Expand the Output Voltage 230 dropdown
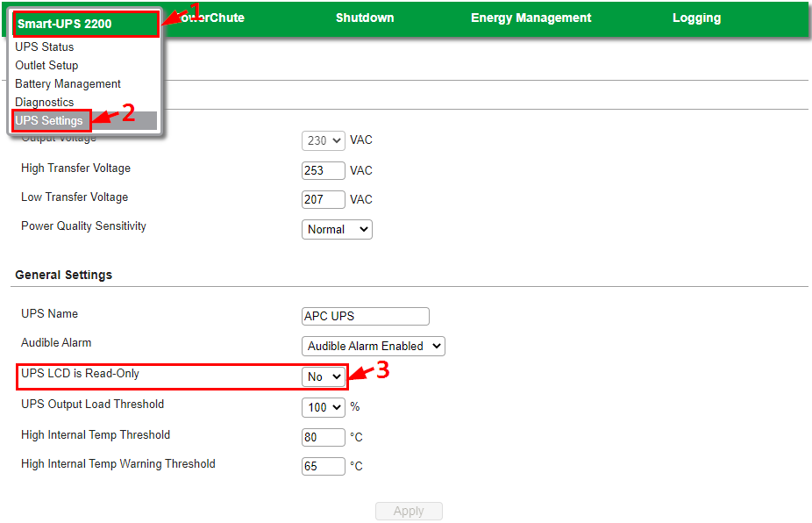 pos(324,140)
